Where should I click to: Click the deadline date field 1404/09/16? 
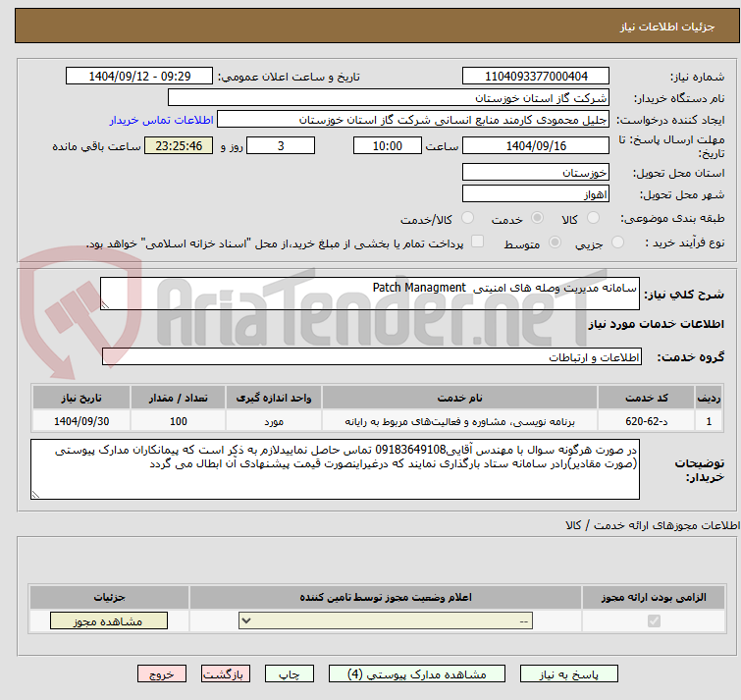coord(536,145)
